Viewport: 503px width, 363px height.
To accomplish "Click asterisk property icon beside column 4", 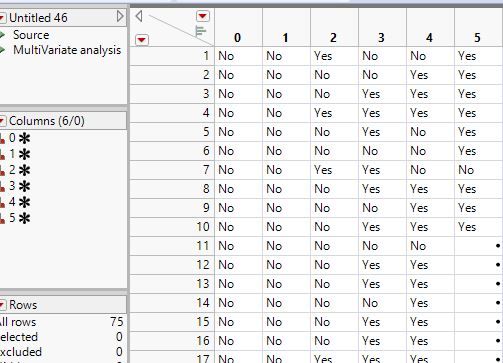I will (24, 202).
